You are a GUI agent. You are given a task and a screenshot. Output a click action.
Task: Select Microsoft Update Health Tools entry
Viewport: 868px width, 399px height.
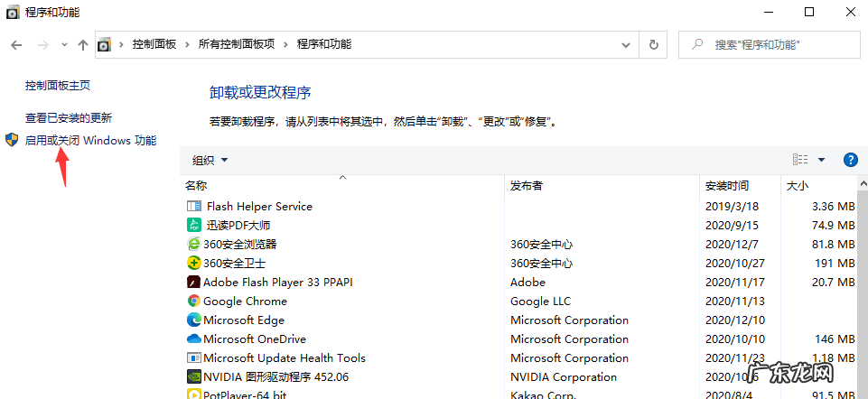click(x=285, y=358)
